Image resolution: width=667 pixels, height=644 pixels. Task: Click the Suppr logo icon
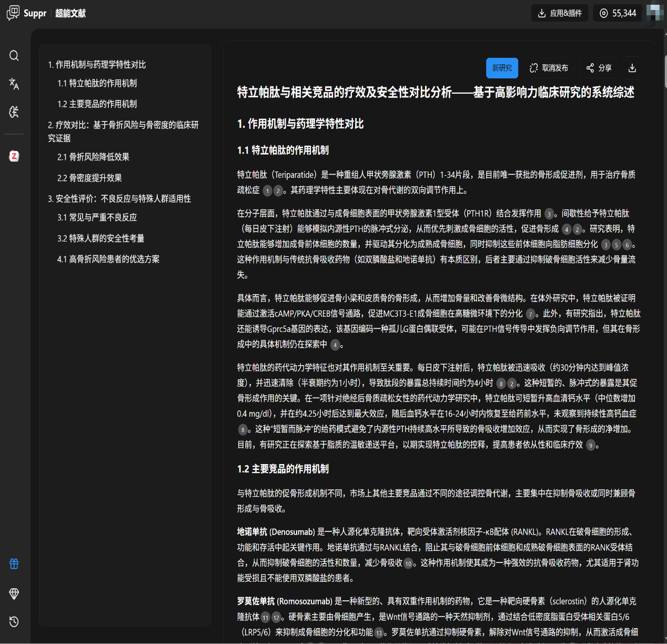click(x=13, y=13)
